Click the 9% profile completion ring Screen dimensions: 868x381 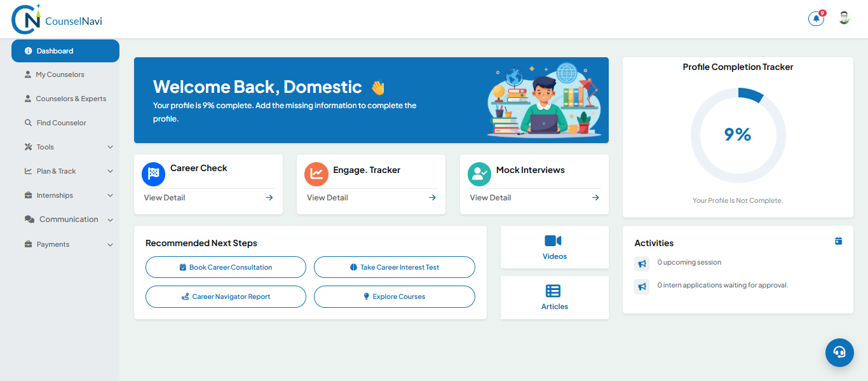tap(738, 135)
